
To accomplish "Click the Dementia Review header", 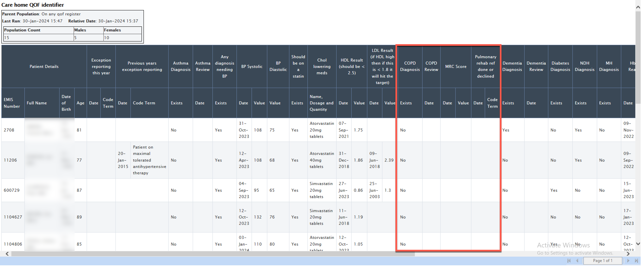I will tap(536, 67).
